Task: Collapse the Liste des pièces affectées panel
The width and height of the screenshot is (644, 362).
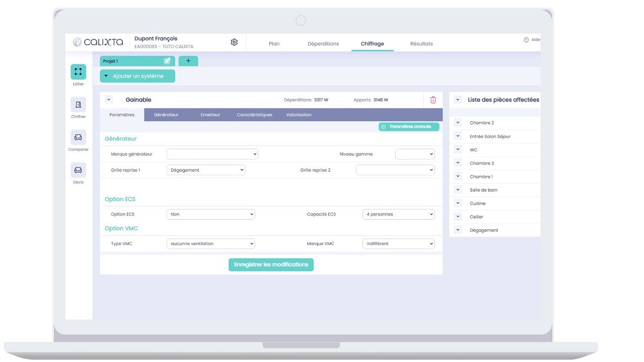Action: [x=457, y=100]
